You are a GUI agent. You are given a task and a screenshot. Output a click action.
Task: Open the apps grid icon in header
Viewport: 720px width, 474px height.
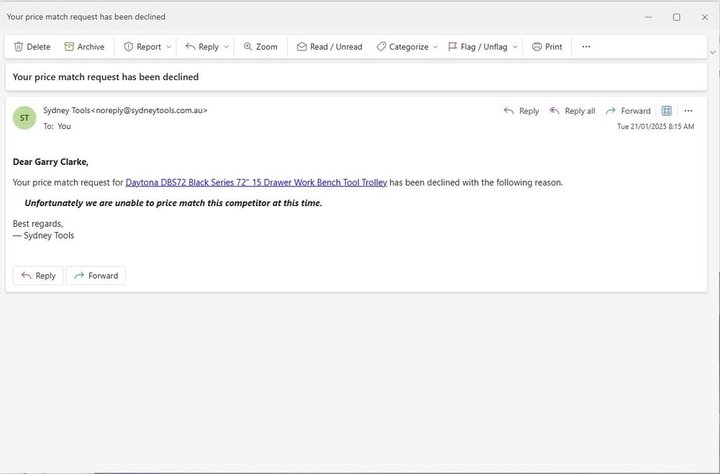pyautogui.click(x=666, y=111)
